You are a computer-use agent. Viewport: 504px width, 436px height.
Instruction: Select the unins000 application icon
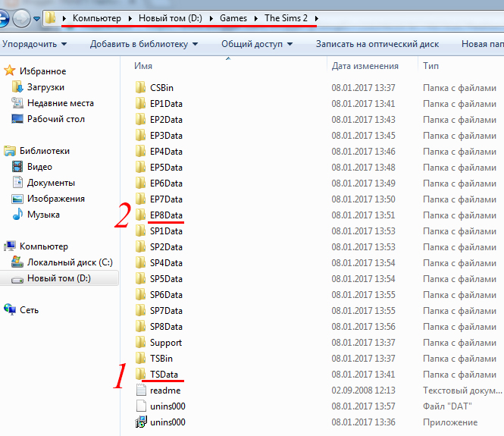coord(141,422)
